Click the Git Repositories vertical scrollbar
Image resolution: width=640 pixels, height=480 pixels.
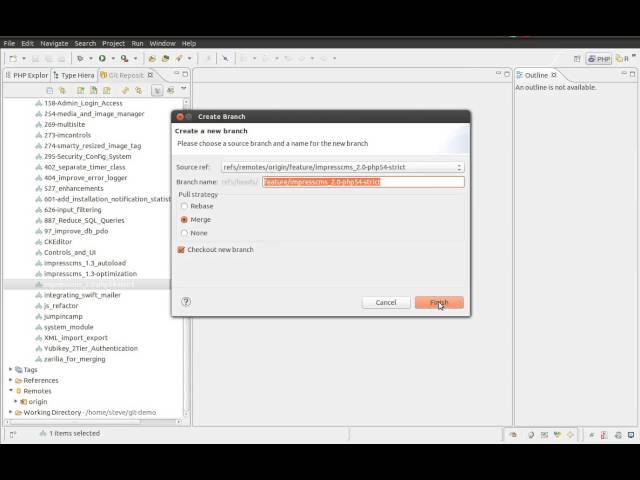pyautogui.click(x=187, y=257)
